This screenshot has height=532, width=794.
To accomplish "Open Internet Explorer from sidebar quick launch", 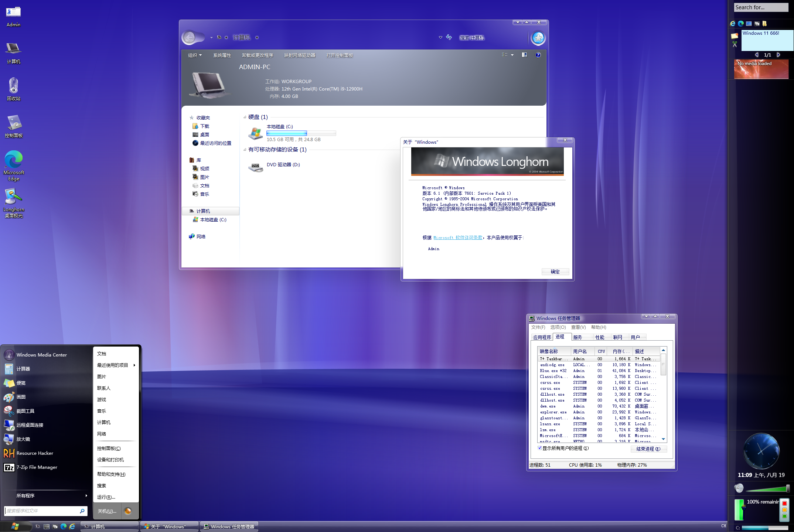I will [733, 24].
